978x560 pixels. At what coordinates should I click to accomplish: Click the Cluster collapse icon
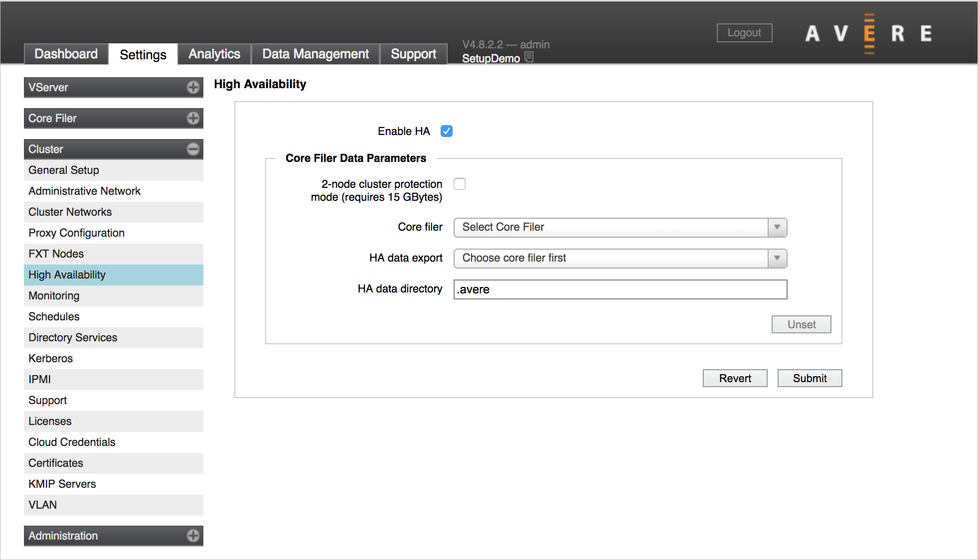193,148
